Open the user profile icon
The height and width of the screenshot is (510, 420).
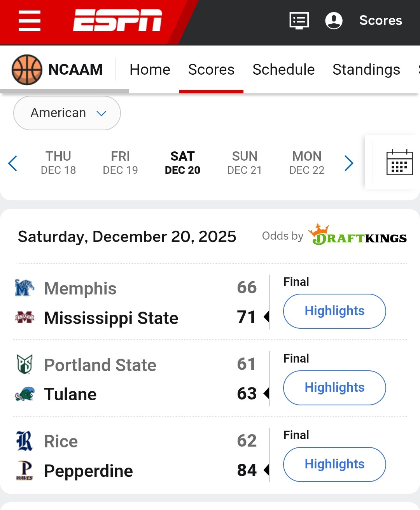pos(334,21)
